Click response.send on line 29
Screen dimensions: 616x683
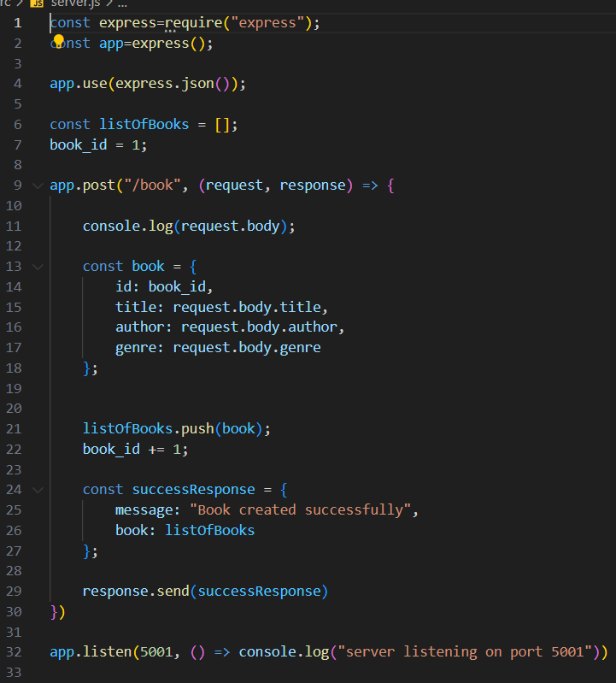(x=136, y=591)
